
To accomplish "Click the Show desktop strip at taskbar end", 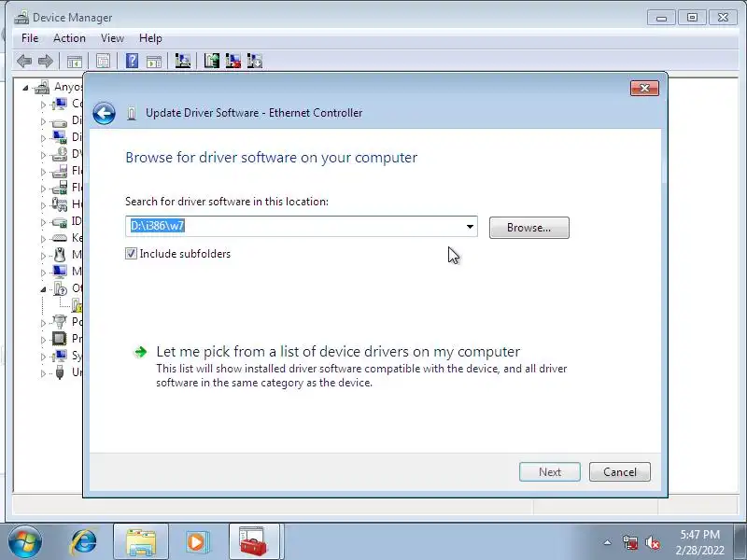I will point(741,542).
